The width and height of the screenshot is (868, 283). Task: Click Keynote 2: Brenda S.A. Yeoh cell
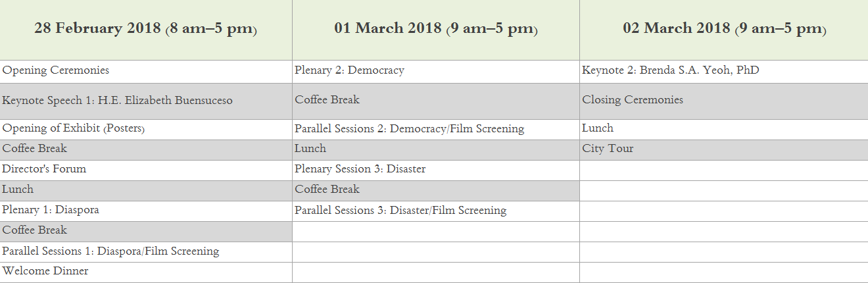coord(724,71)
